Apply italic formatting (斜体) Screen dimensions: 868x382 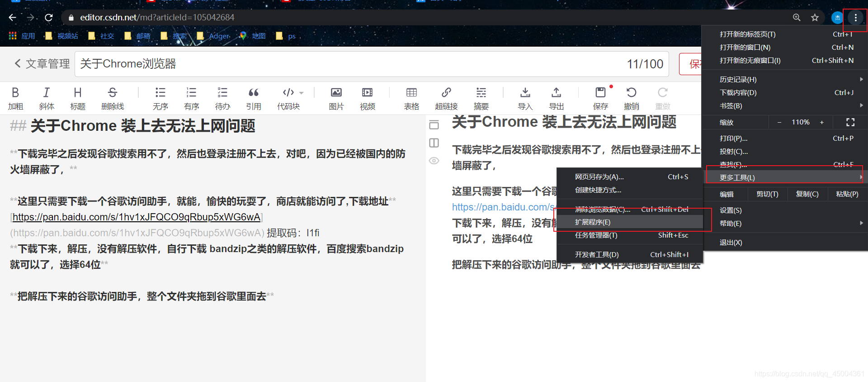(47, 98)
